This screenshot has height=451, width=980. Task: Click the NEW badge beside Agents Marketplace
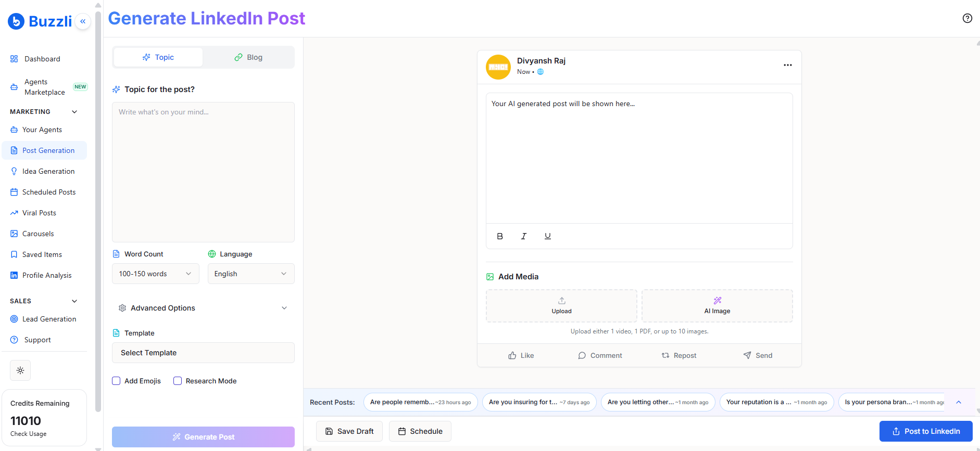pos(80,87)
